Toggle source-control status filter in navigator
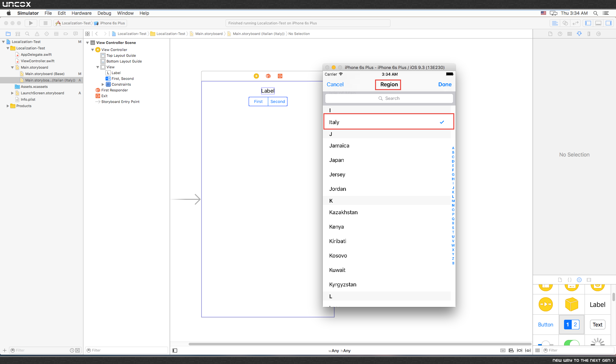This screenshot has width=616, height=364. coord(78,350)
